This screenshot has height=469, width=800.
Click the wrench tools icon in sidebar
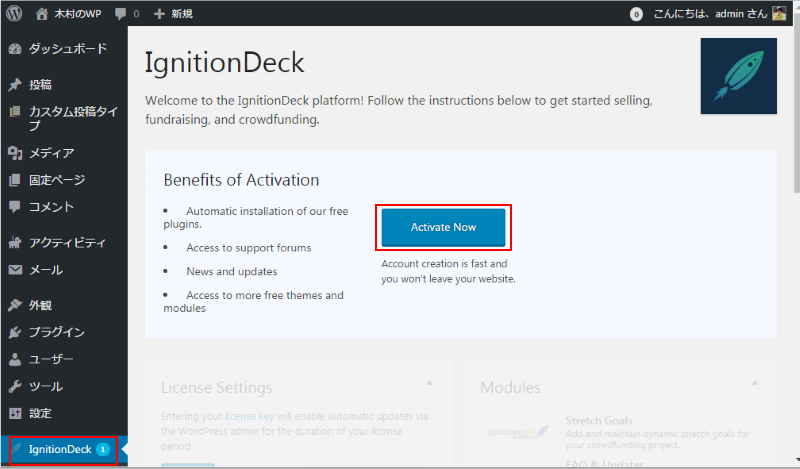pyautogui.click(x=14, y=386)
